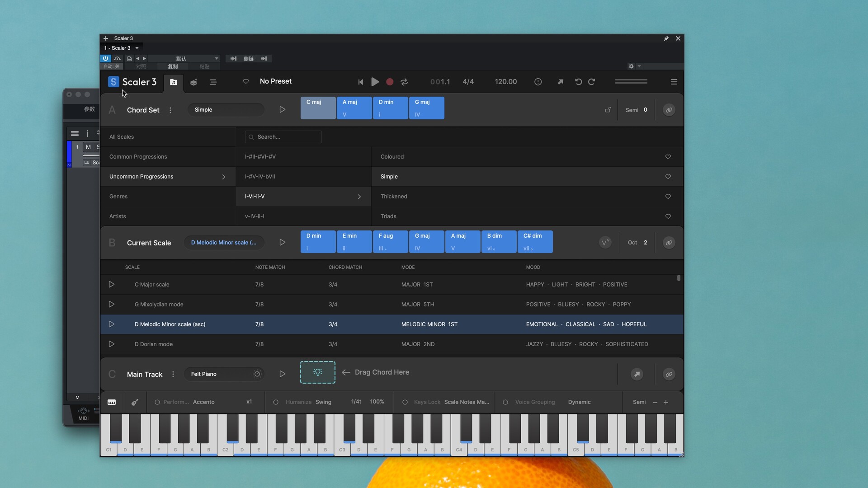
Task: Open the Scaler 3 browse folder tab
Action: (x=174, y=82)
